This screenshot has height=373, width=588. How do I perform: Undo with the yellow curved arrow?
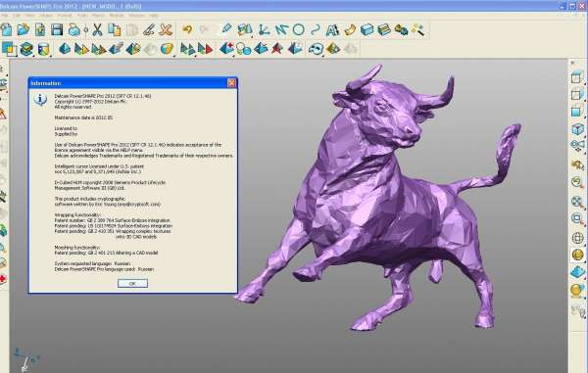click(x=187, y=29)
